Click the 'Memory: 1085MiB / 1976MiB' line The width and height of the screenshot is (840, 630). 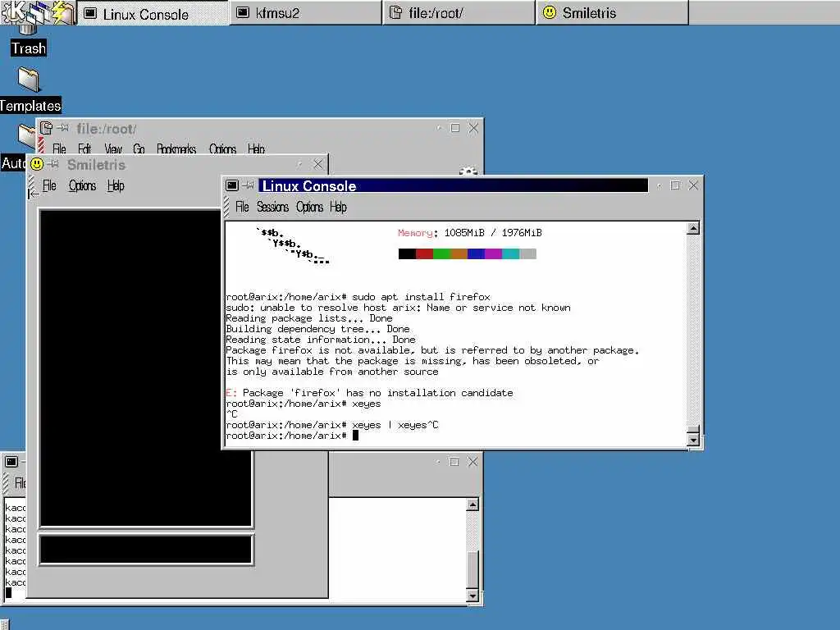pos(470,232)
